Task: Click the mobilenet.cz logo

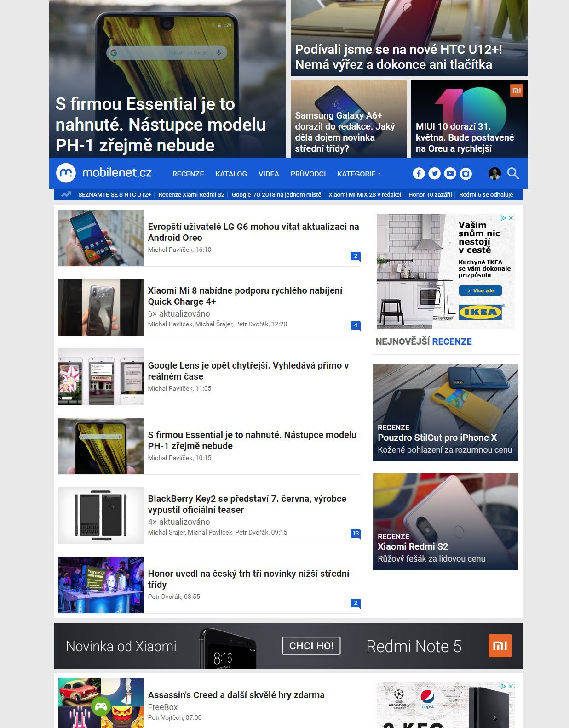Action: [x=104, y=173]
